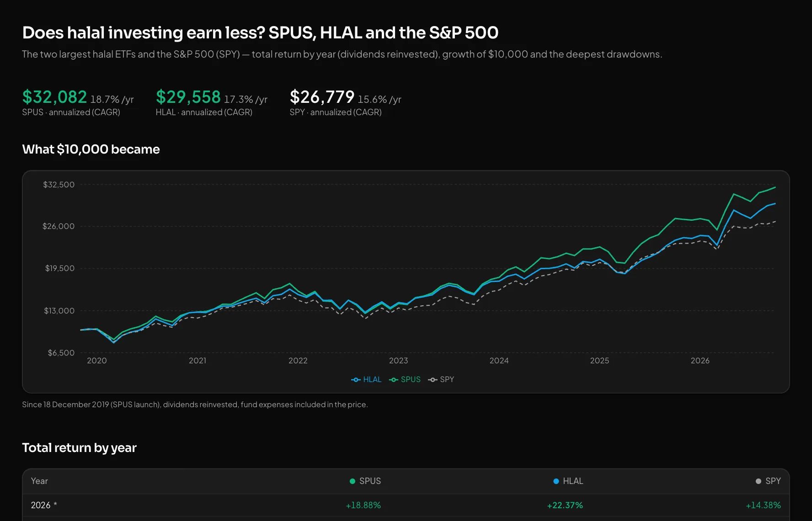812x521 pixels.
Task: Click the 2026 x-axis label
Action: (700, 361)
